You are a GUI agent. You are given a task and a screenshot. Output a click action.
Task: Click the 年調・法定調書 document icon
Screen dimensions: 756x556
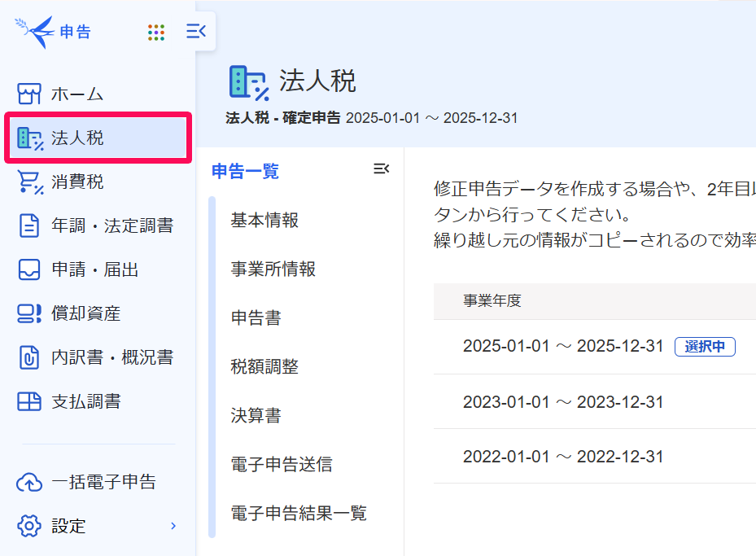point(29,225)
